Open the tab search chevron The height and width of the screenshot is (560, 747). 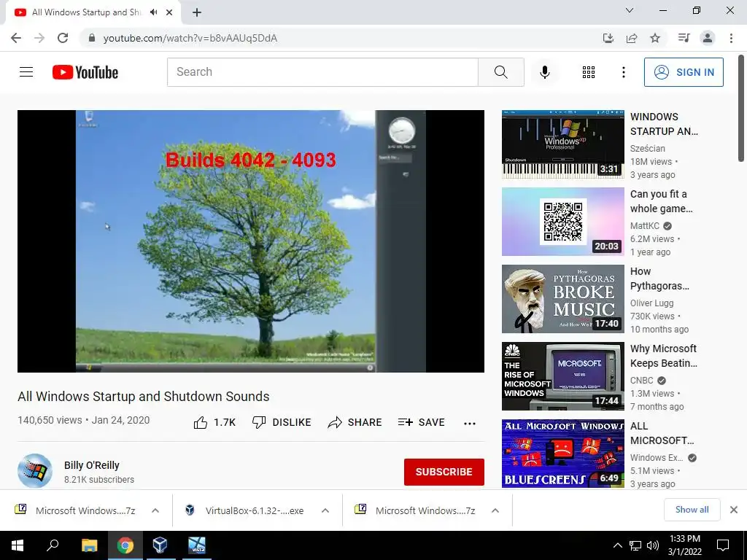(630, 10)
